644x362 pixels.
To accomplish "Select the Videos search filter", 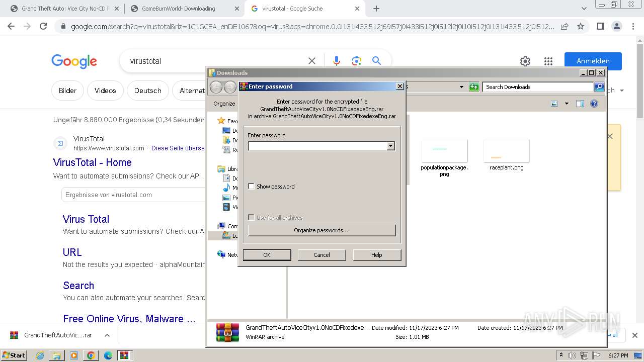I will pyautogui.click(x=105, y=90).
